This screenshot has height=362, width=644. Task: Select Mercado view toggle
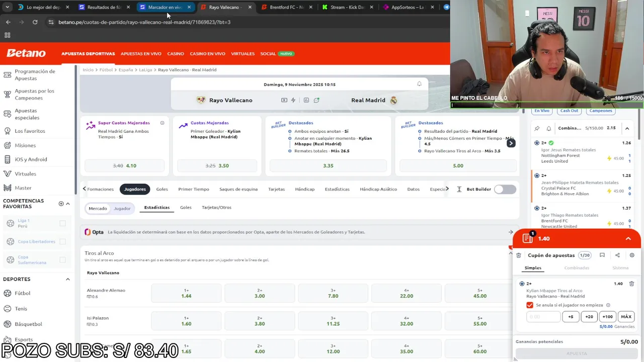(x=98, y=208)
